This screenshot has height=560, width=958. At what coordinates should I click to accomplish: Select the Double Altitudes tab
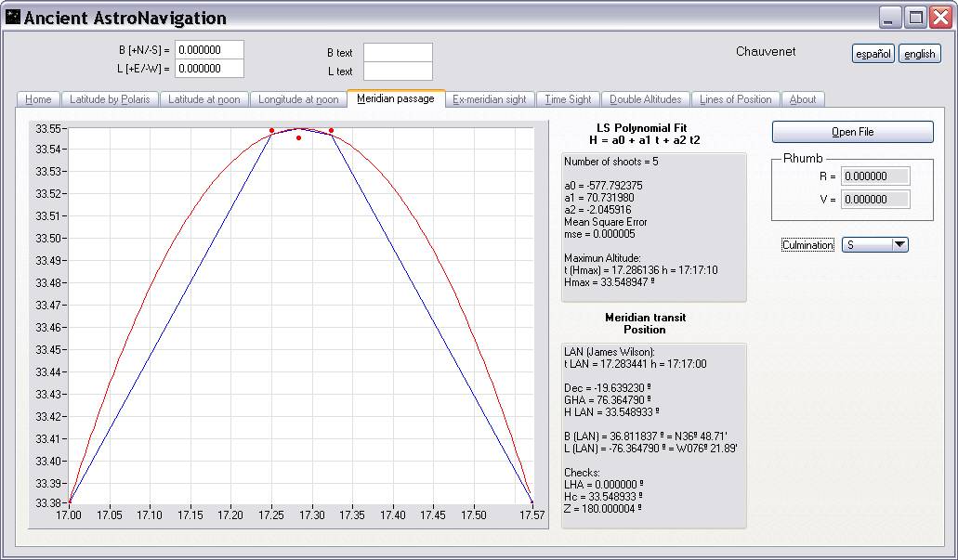pyautogui.click(x=645, y=99)
